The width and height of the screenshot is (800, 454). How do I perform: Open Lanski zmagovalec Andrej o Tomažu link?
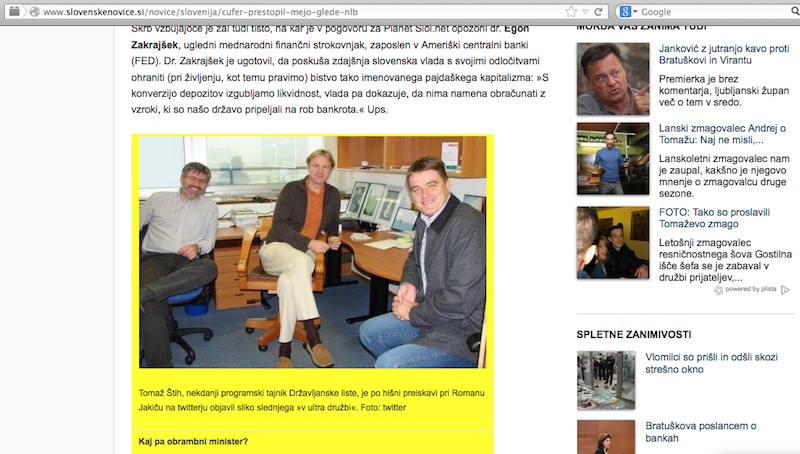[722, 134]
